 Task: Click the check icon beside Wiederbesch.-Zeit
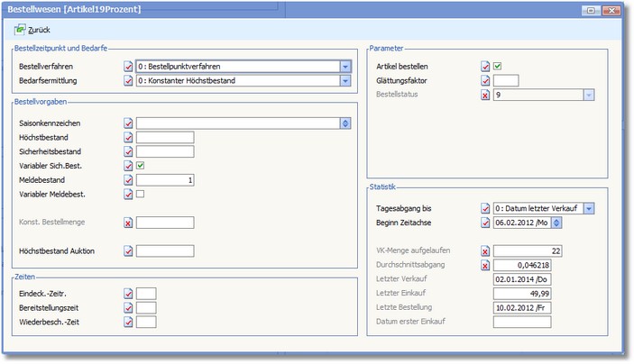tap(127, 322)
